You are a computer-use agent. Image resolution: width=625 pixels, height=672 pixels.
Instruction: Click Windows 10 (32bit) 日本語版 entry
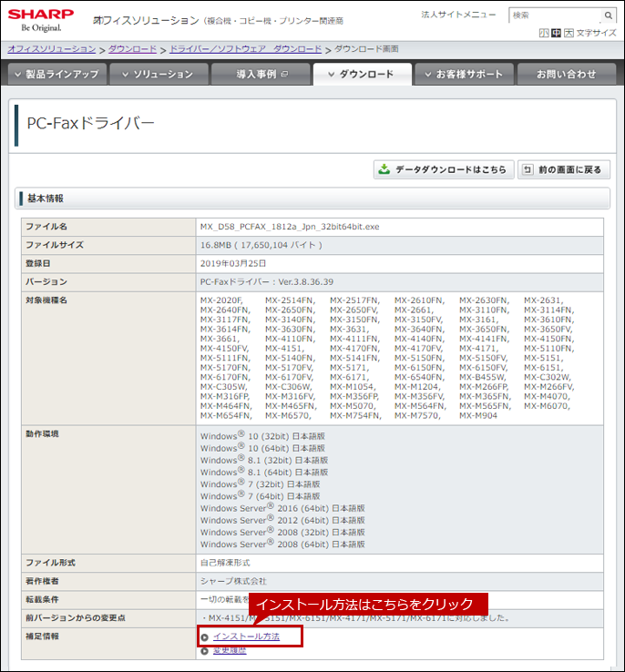coord(262,436)
